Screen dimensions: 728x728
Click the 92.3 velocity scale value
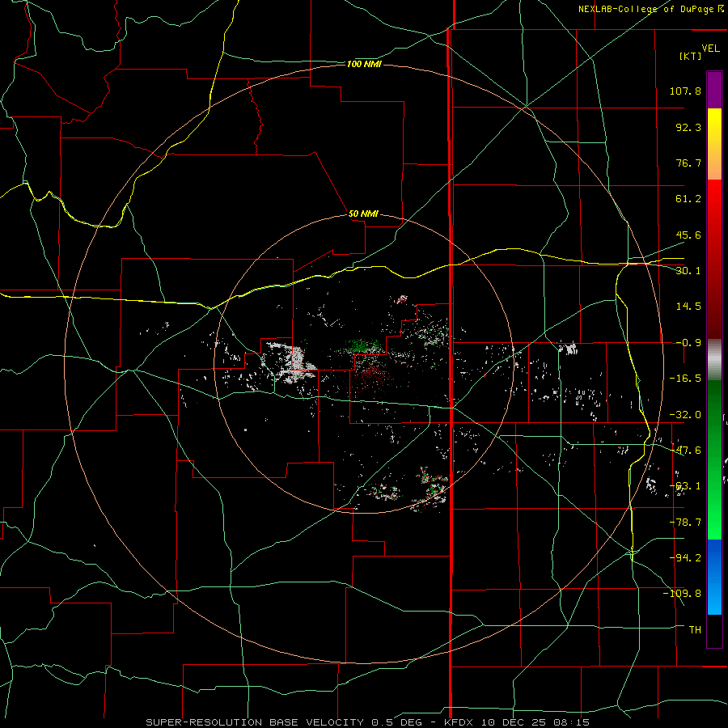(x=688, y=127)
